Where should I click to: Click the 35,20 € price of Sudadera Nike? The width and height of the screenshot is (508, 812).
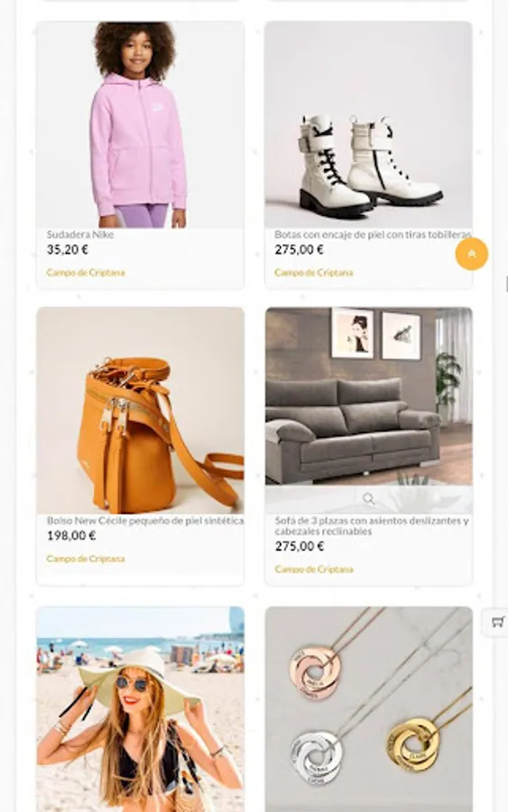68,250
